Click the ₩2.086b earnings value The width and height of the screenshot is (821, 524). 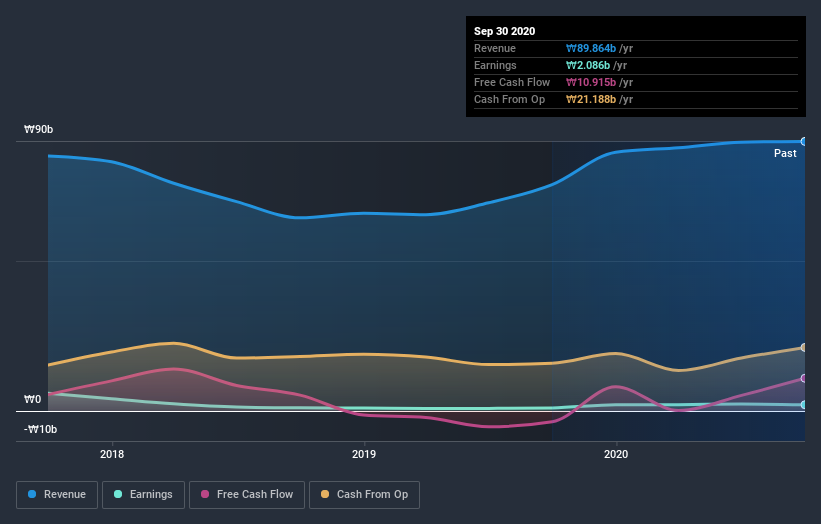click(x=588, y=65)
